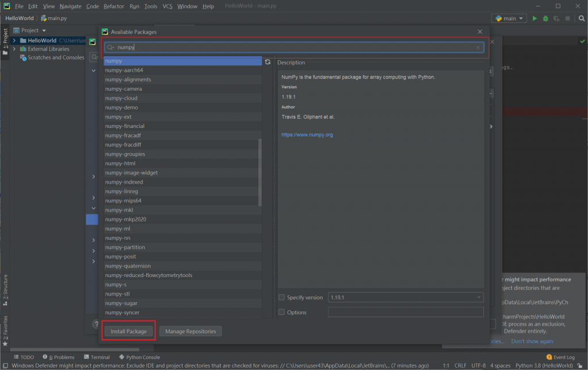
Task: Select the numpy-aarch64 package
Action: click(183, 70)
